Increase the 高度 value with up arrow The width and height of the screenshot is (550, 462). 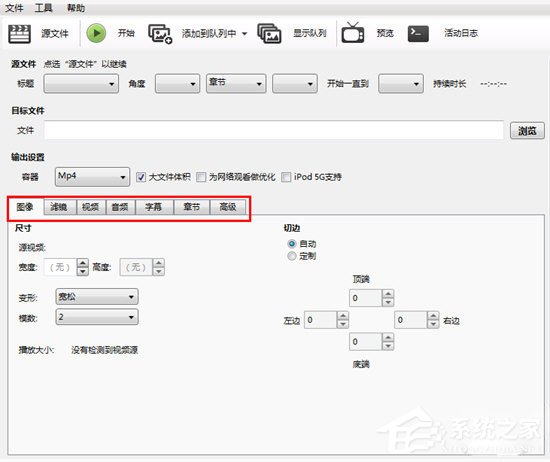159,263
